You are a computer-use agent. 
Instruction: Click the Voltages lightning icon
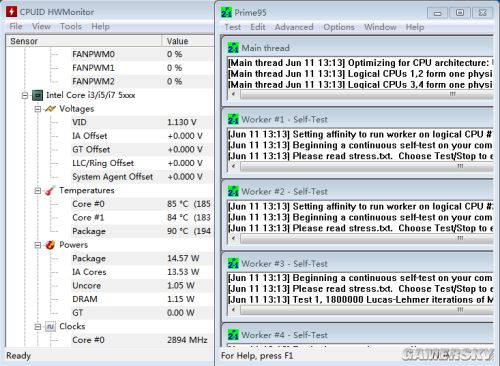point(50,109)
